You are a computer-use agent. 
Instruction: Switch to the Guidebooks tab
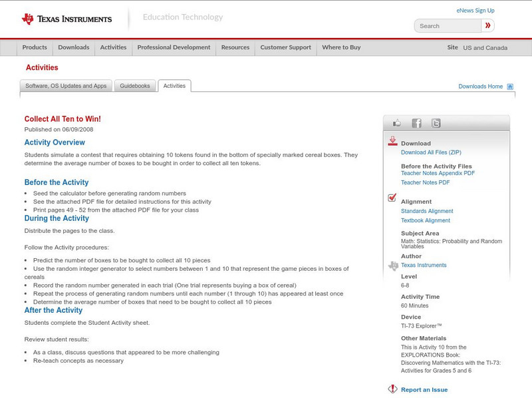[135, 86]
